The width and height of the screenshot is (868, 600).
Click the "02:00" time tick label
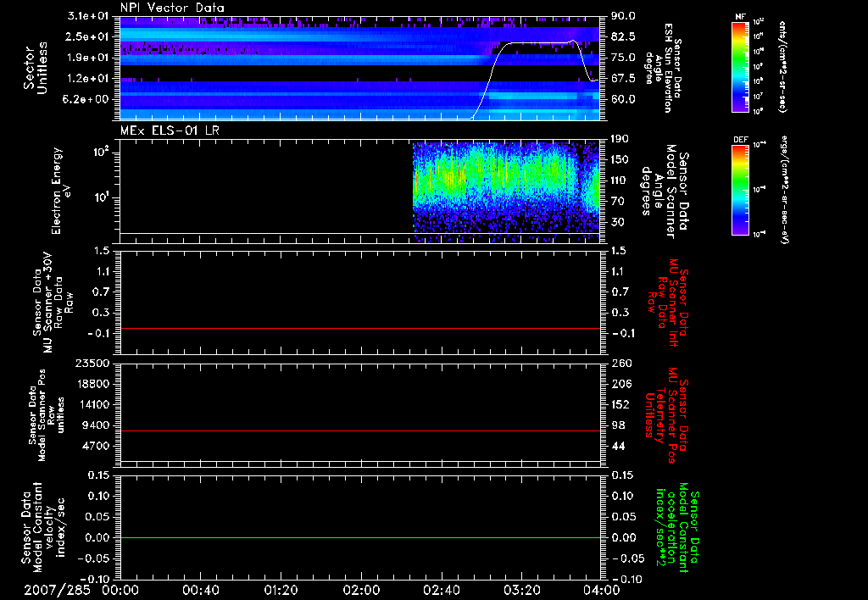click(361, 590)
